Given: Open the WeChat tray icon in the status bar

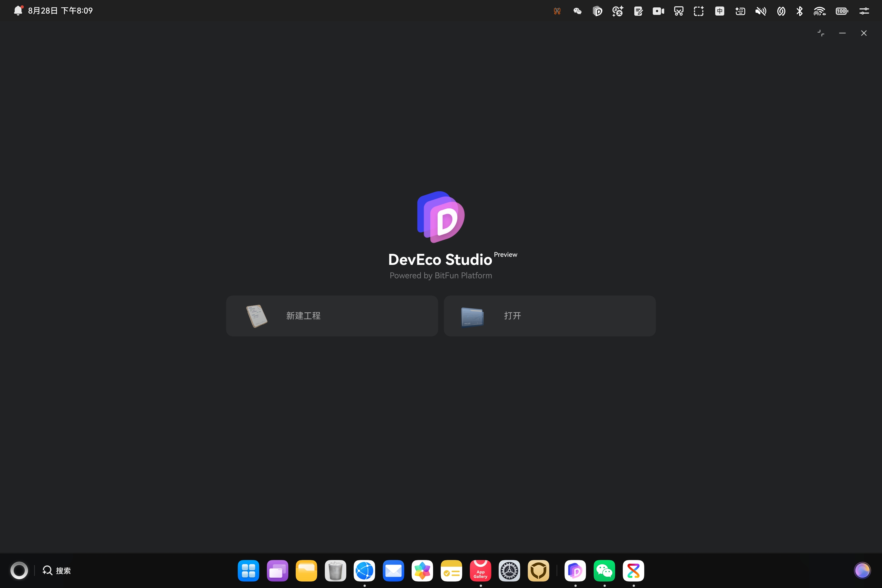Looking at the screenshot, I should (x=578, y=11).
